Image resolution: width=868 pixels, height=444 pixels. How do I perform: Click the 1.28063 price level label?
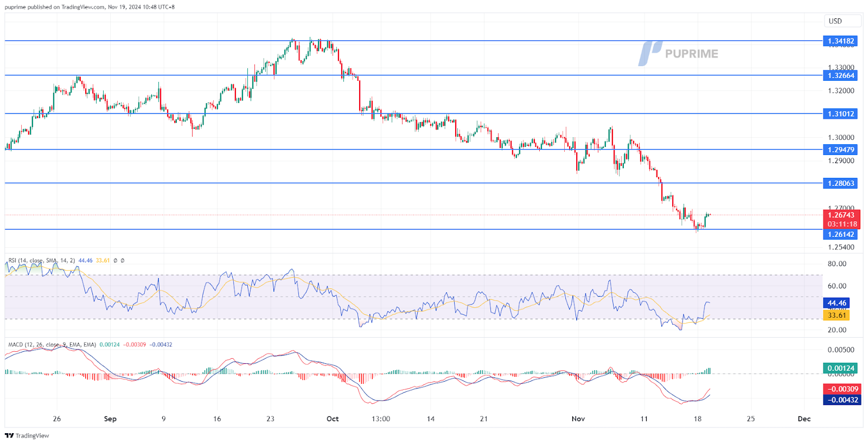click(x=840, y=183)
